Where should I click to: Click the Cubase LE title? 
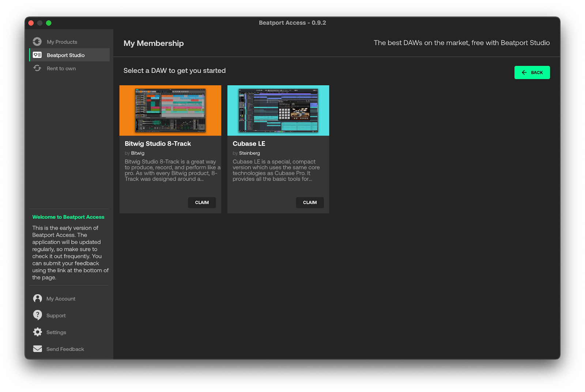[249, 144]
